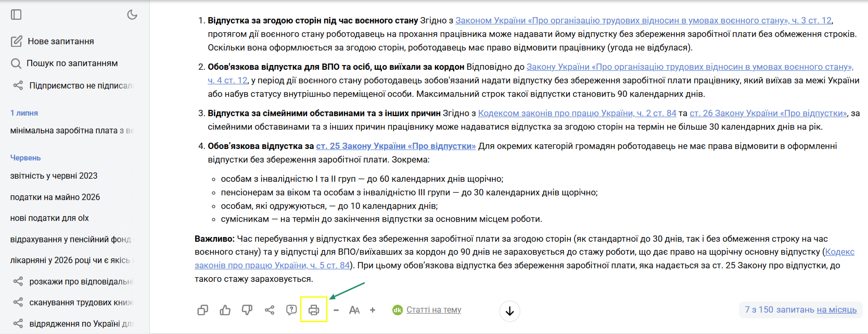Open chat звітність у червні 2023
The image size is (868, 334).
54,176
